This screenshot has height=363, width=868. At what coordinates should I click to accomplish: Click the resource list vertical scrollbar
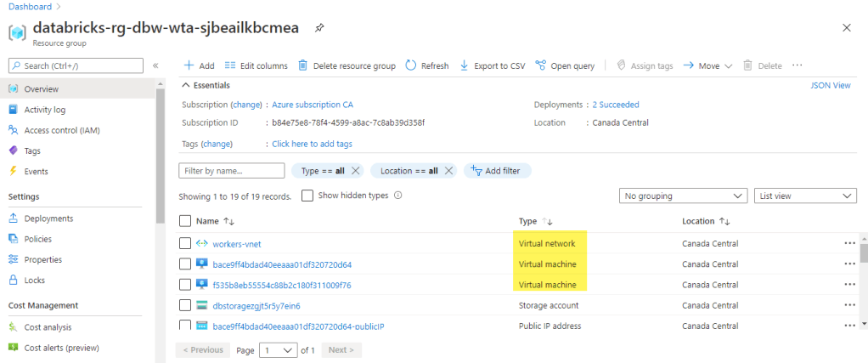click(864, 255)
